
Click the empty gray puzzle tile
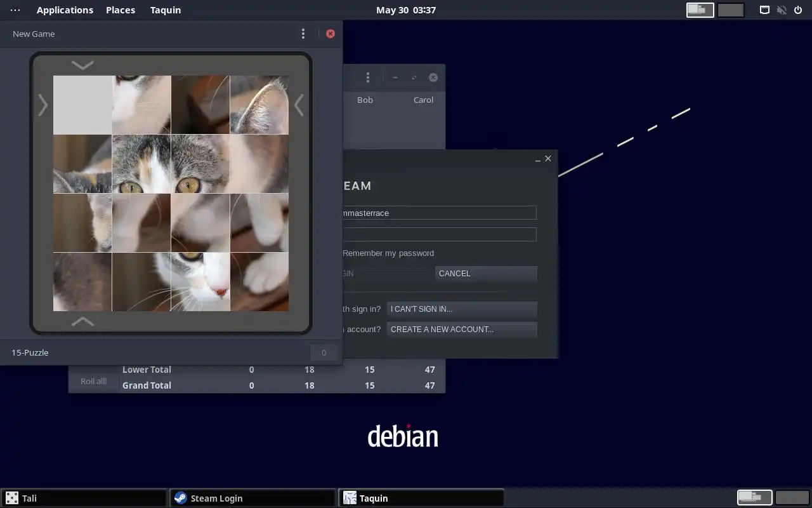point(82,105)
